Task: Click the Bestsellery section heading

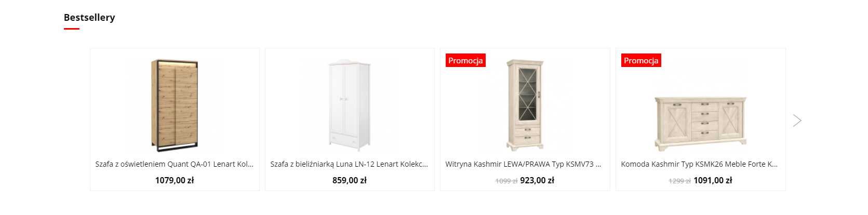Action: [x=89, y=17]
